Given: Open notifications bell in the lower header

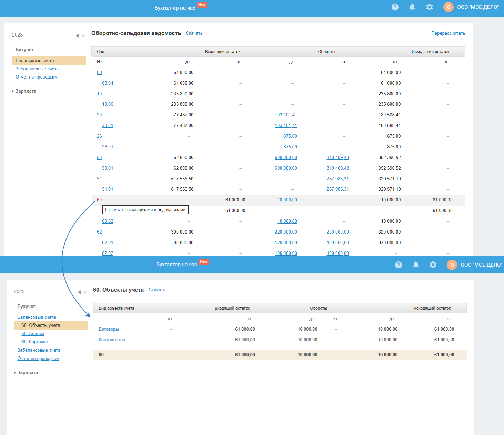Looking at the screenshot, I should pyautogui.click(x=416, y=265).
